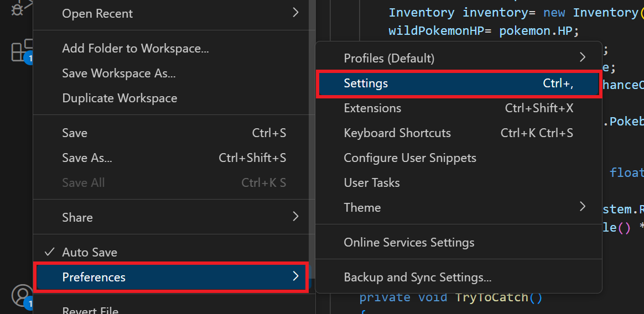This screenshot has height=314, width=644.
Task: Open the Preferences submenu
Action: (x=172, y=277)
